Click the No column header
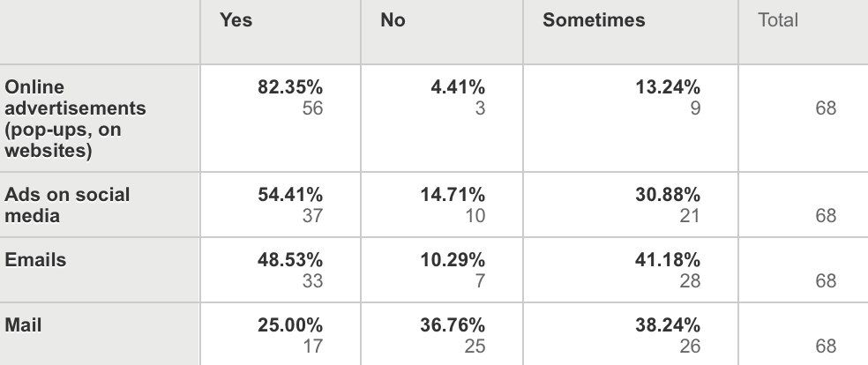Screen dimensions: 868x365 [x=393, y=20]
